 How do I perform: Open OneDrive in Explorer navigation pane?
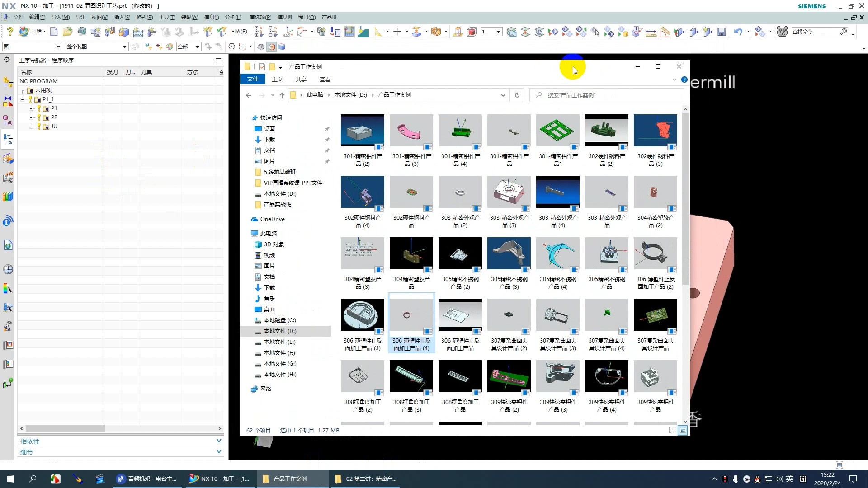pos(272,219)
